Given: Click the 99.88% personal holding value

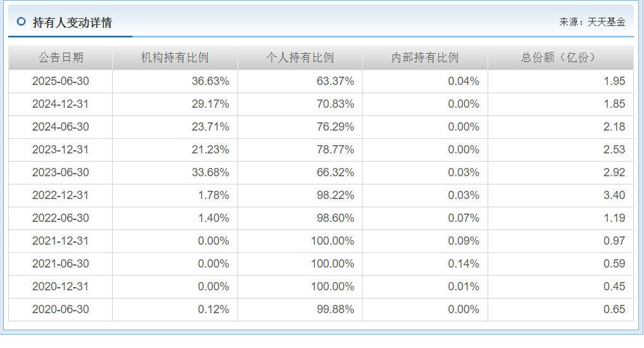Looking at the screenshot, I should tap(336, 309).
